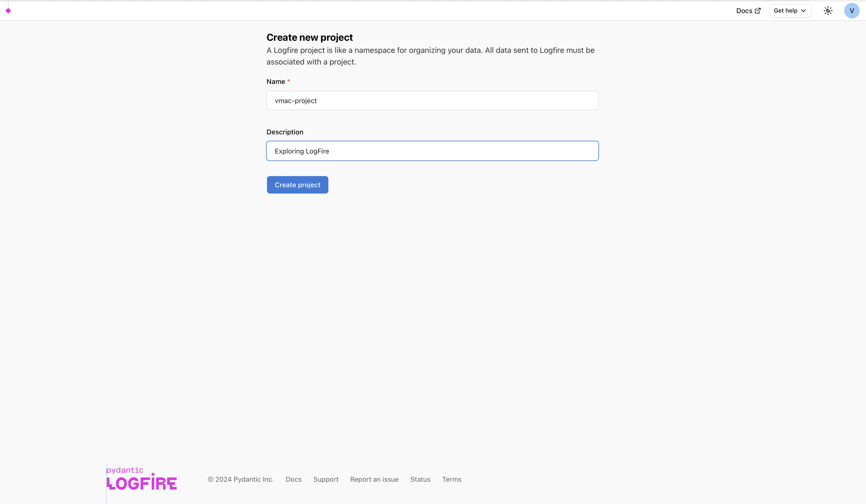
Task: Focus the Description field with Exploring LogFire
Action: (x=432, y=151)
